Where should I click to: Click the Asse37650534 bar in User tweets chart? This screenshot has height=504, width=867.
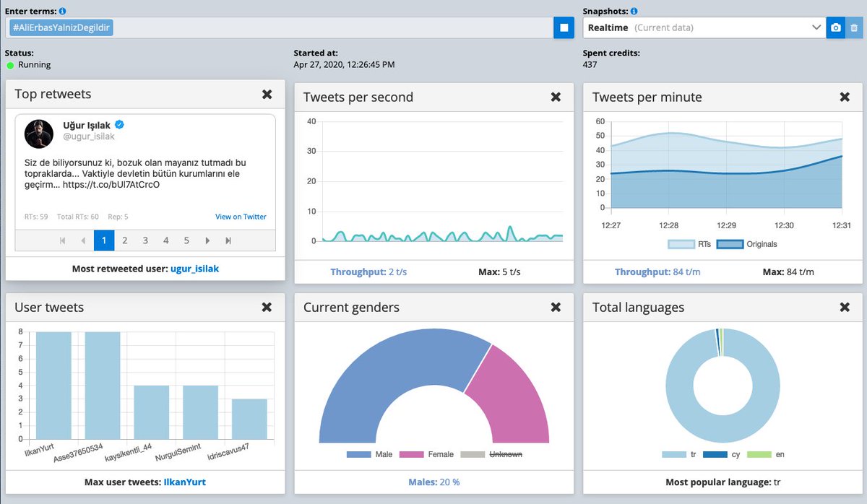tap(103, 386)
